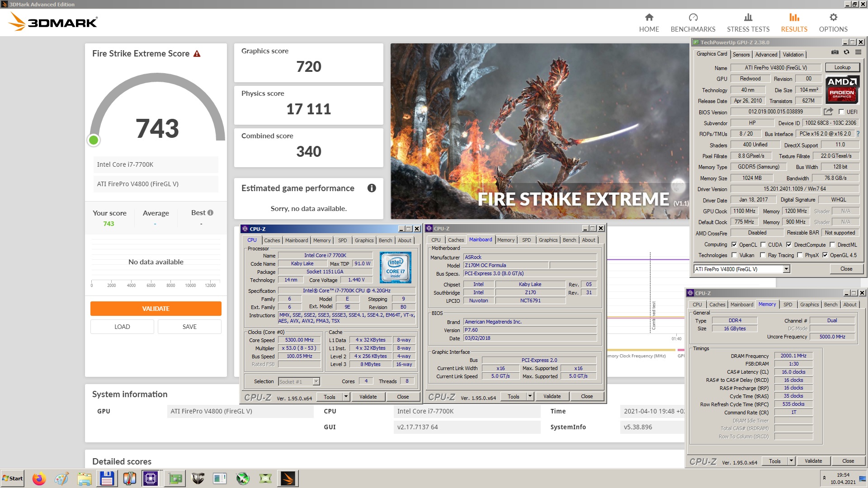Image resolution: width=868 pixels, height=488 pixels.
Task: Show hidden icons arrow in system tray
Action: tap(824, 478)
